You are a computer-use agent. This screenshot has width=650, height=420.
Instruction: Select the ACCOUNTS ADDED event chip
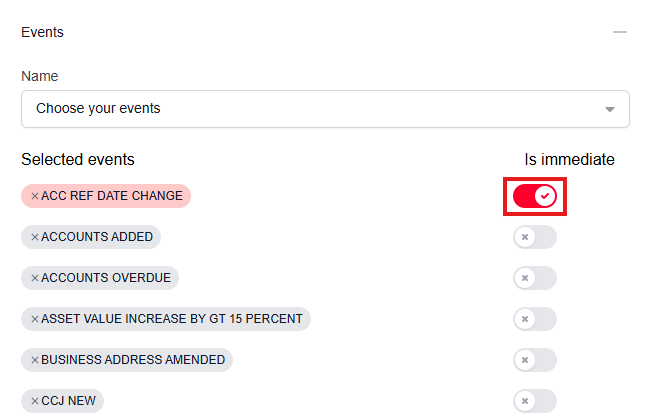(97, 237)
